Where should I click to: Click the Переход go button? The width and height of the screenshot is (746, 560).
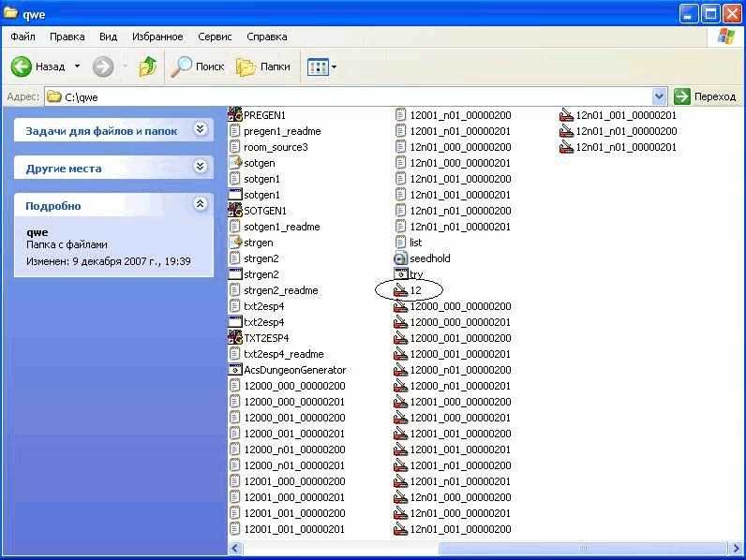tap(705, 96)
